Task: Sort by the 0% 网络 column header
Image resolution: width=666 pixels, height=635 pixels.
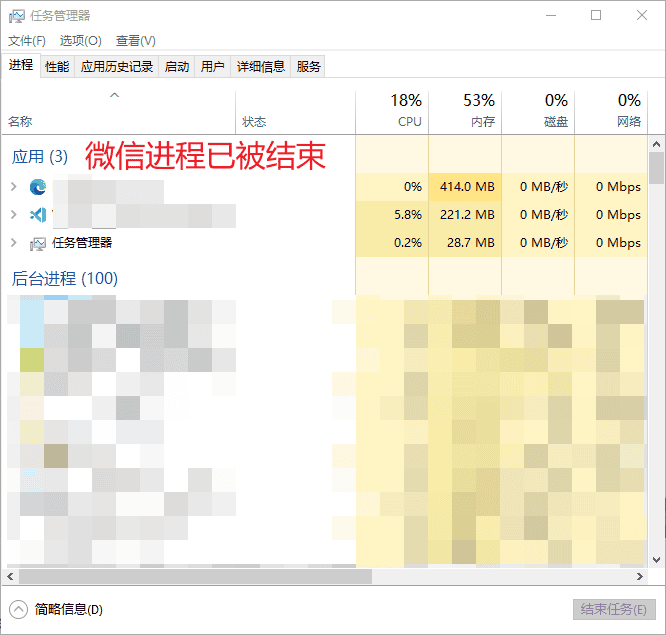Action: point(611,113)
